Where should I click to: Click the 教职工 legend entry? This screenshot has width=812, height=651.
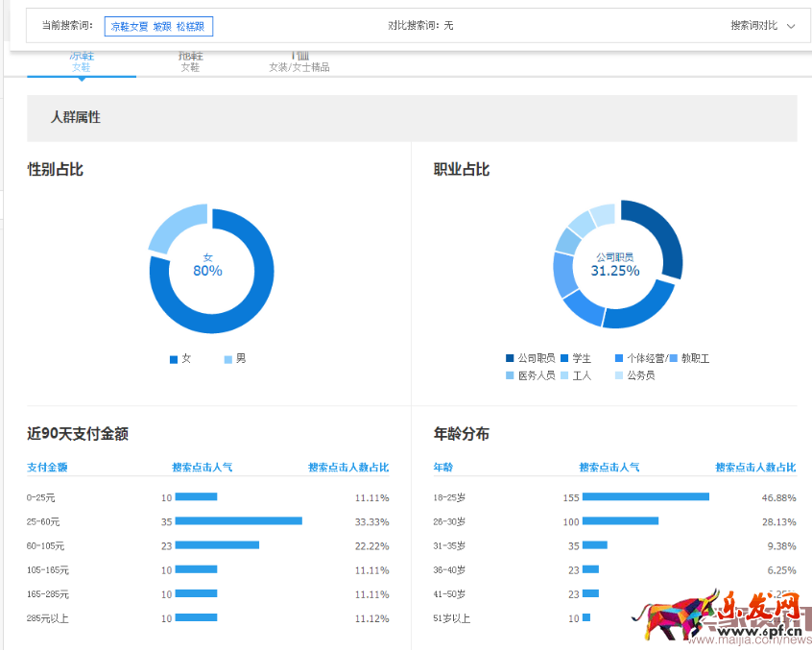pos(689,358)
